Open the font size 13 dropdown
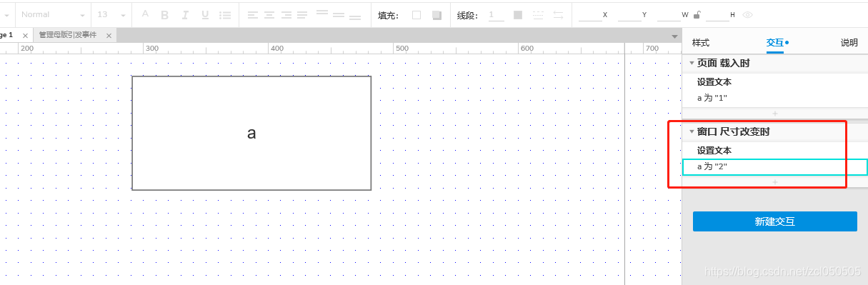The image size is (868, 285). [111, 14]
